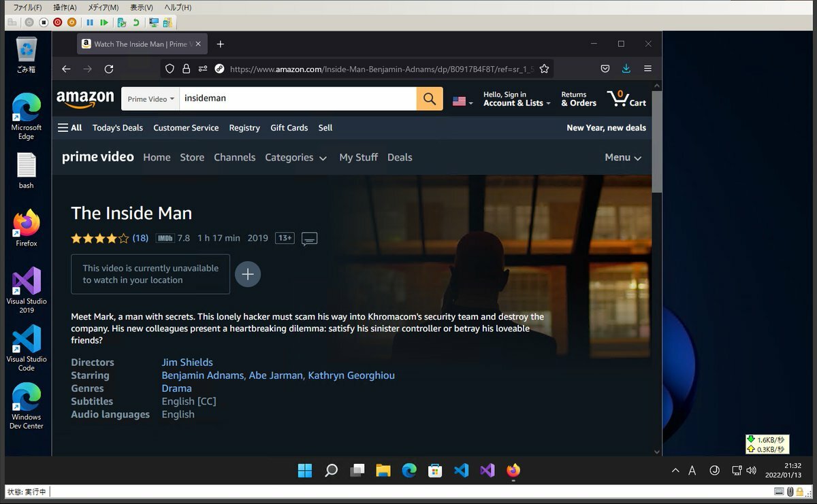Open the shopping Cart
The image size is (817, 504).
(x=626, y=99)
